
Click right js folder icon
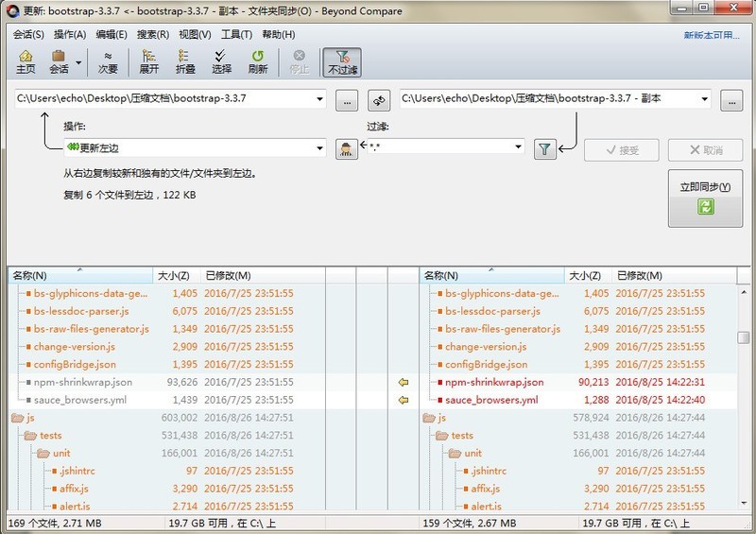coord(429,418)
